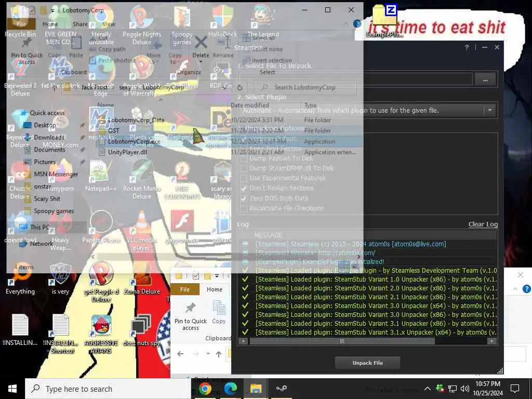Click Pin to Quick access in LobotomyCorp window
The height and width of the screenshot is (399, 532).
pyautogui.click(x=27, y=51)
